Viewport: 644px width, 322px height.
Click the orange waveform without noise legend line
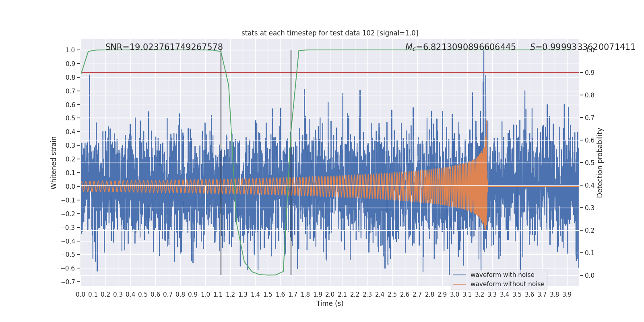coord(459,284)
